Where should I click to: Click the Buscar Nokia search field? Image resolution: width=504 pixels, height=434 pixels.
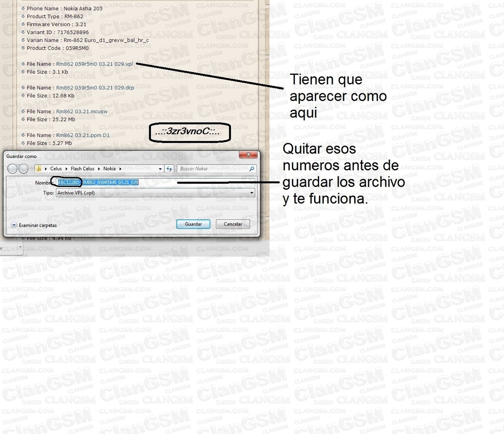[213, 169]
